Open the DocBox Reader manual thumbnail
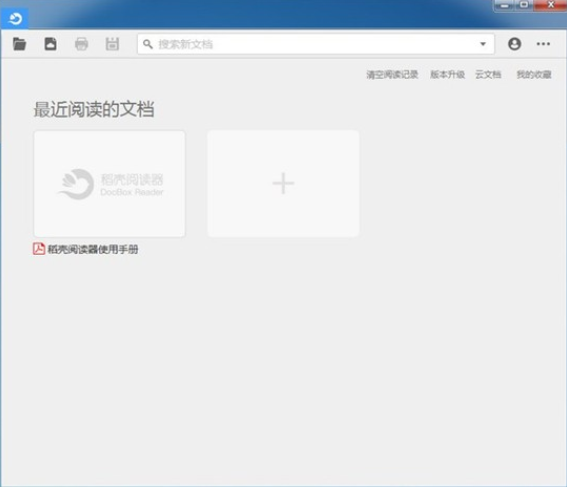568x488 pixels. coord(109,184)
